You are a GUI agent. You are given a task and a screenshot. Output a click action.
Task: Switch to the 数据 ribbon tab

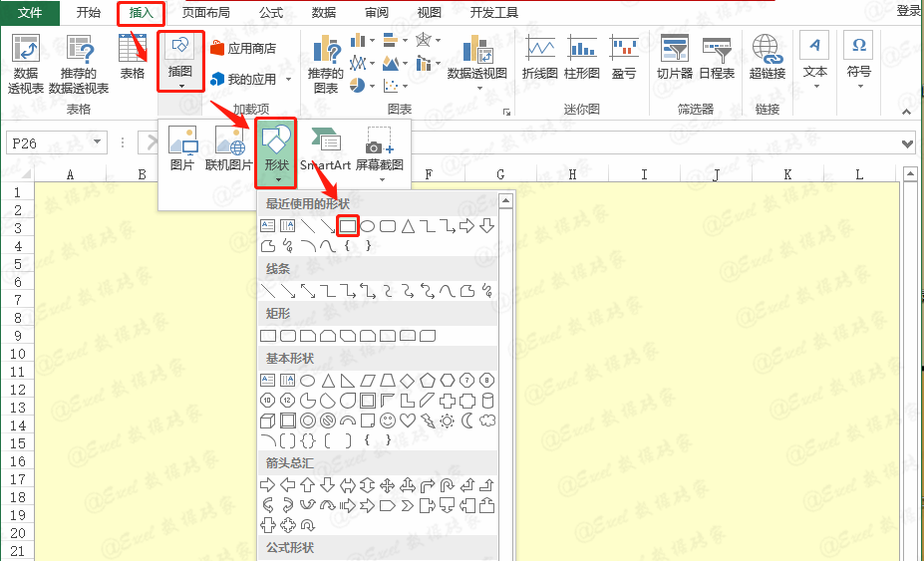[x=324, y=12]
